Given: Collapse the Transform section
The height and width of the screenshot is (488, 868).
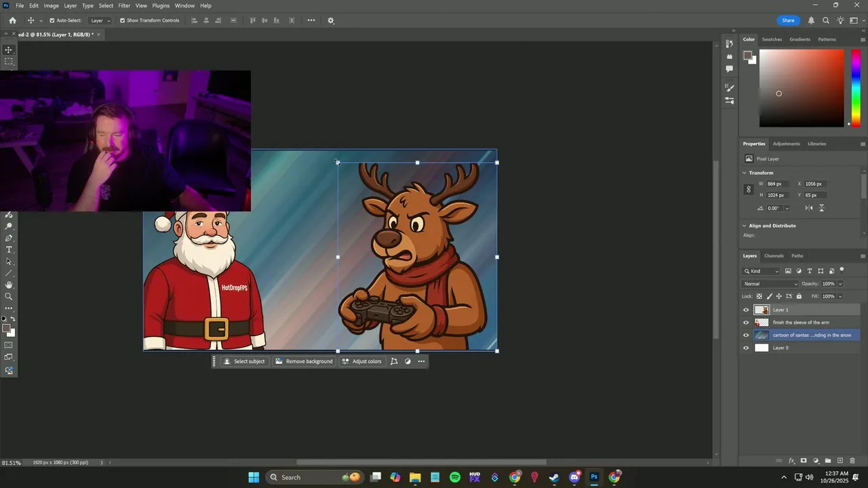Looking at the screenshot, I should pos(745,173).
